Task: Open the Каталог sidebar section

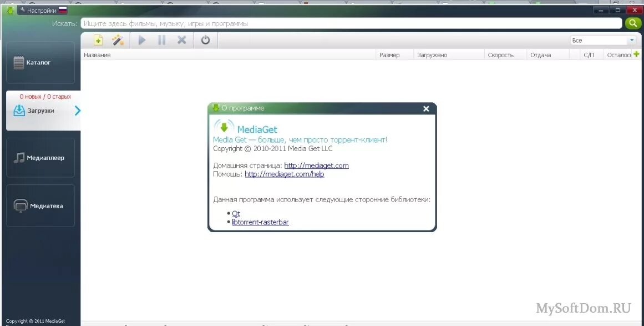Action: tap(40, 63)
